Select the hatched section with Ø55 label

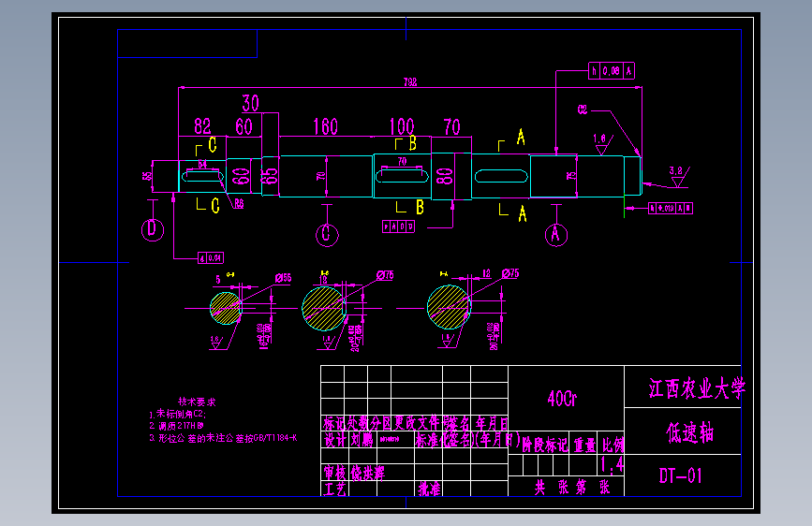pos(226,308)
